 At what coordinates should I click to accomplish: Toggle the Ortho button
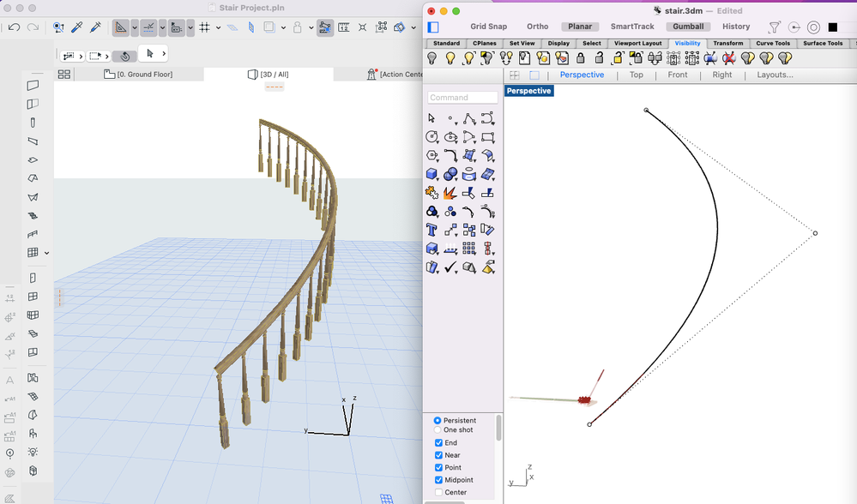(537, 27)
